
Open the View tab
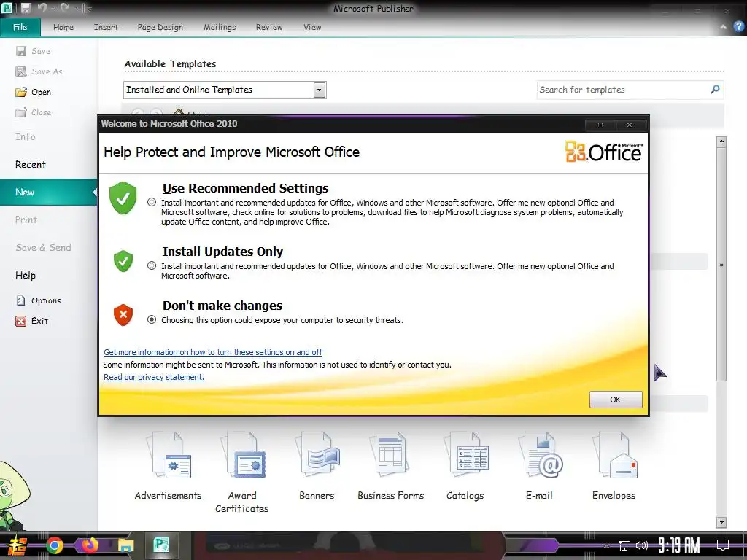312,27
